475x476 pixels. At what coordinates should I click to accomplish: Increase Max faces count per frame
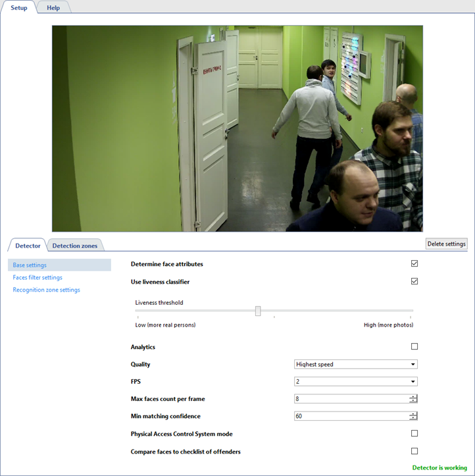point(413,396)
